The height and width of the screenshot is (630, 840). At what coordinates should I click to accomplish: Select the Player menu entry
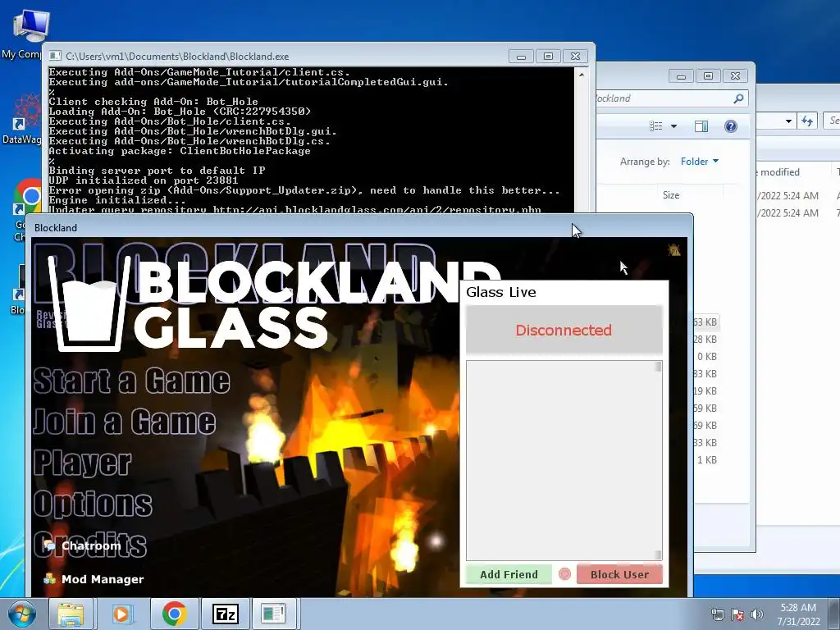83,463
